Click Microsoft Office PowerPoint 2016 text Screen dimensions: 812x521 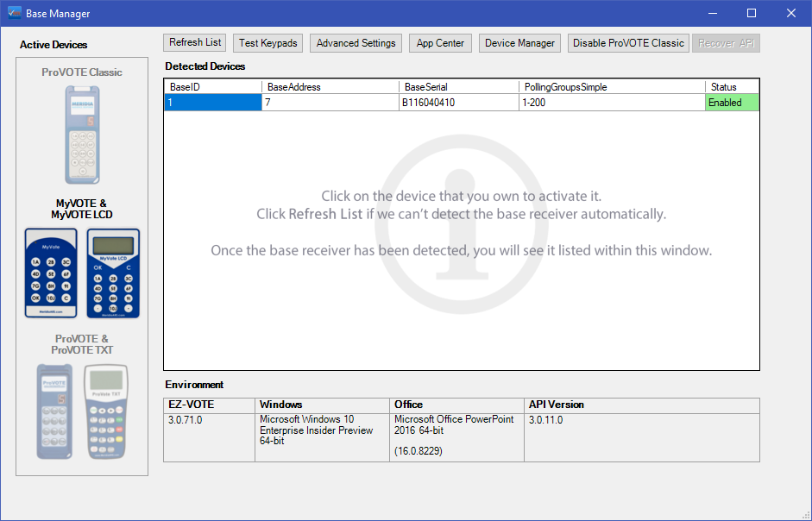(454, 424)
